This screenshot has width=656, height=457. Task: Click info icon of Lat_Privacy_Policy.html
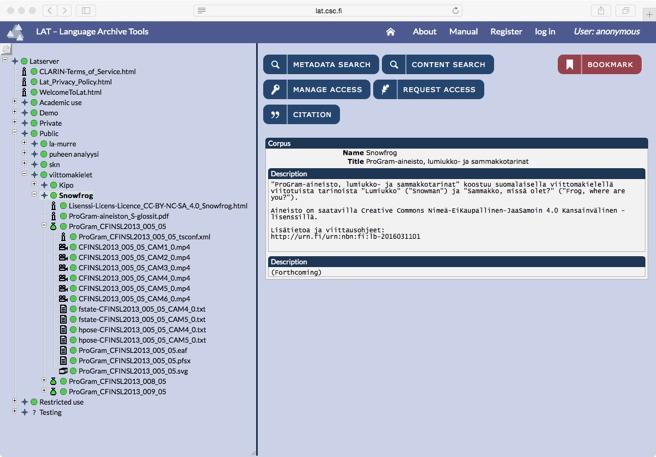coord(24,82)
